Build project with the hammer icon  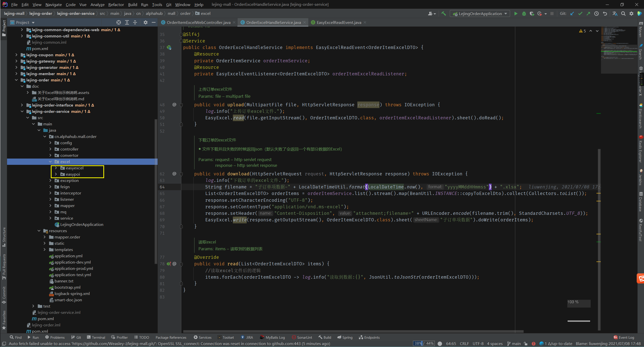(444, 14)
